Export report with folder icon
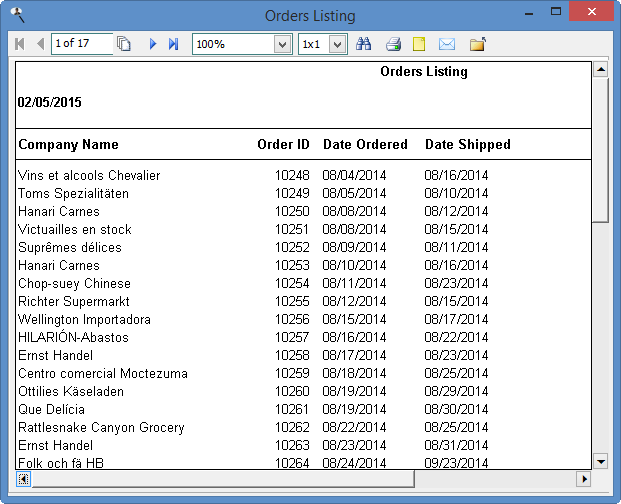621x504 pixels. point(478,44)
